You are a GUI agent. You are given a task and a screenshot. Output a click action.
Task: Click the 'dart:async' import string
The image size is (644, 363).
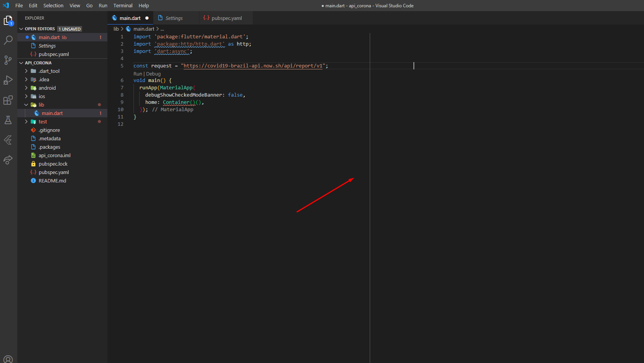coord(172,51)
